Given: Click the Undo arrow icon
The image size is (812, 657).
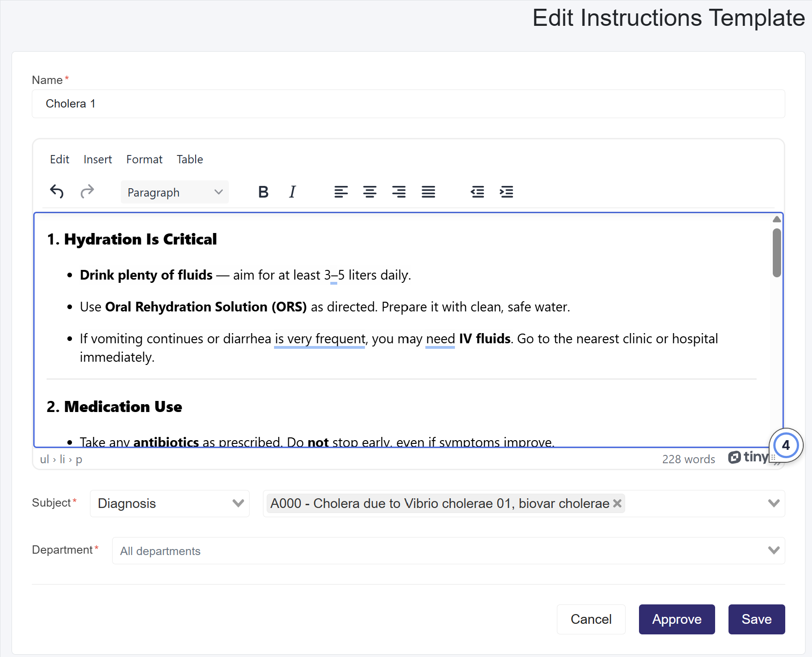Looking at the screenshot, I should pos(57,191).
